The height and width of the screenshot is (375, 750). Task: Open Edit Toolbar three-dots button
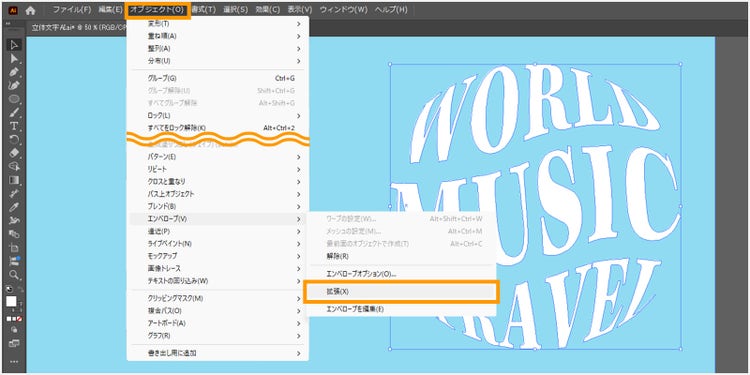pyautogui.click(x=14, y=362)
